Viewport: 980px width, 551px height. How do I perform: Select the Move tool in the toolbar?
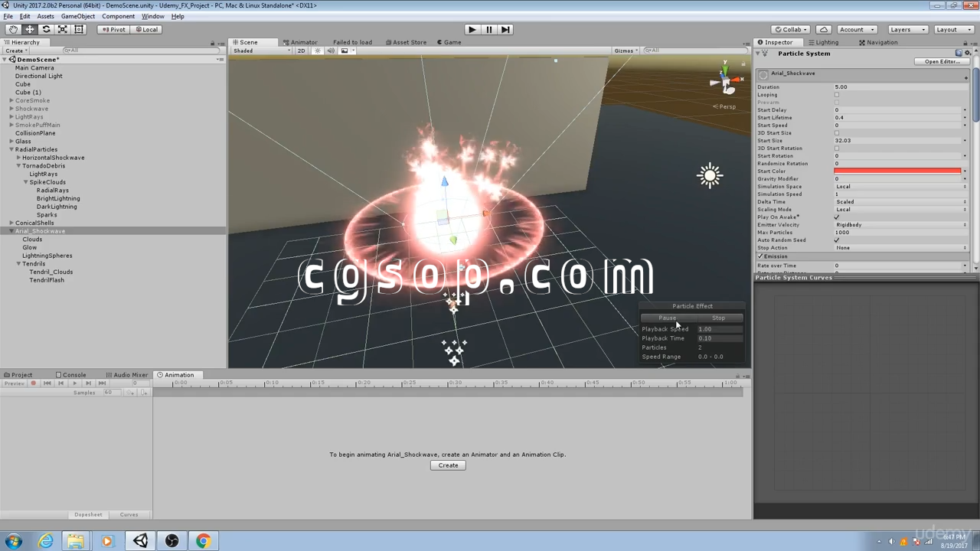tap(30, 29)
